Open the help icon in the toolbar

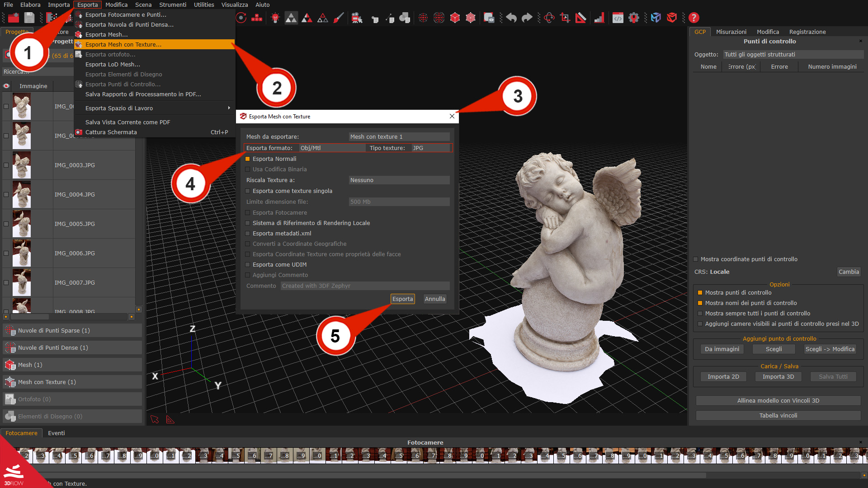(694, 18)
